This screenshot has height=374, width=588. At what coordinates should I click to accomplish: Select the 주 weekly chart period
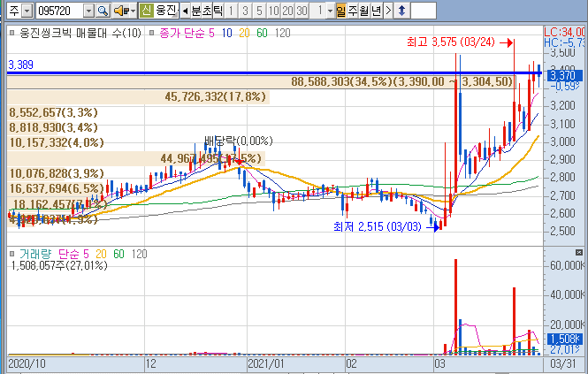352,11
